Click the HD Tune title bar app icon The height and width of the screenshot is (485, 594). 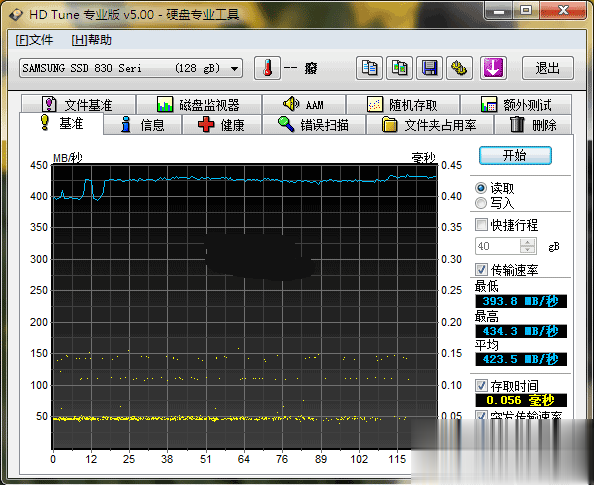coord(16,14)
